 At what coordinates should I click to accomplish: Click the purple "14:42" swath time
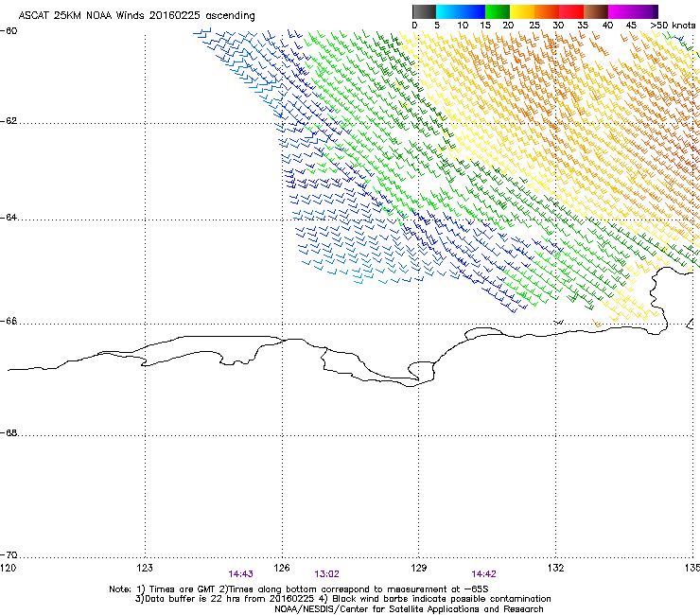pos(484,574)
